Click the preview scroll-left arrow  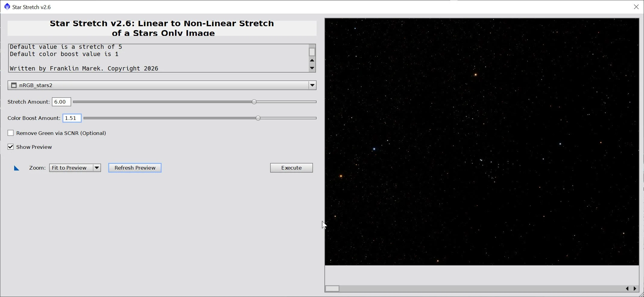pos(627,289)
